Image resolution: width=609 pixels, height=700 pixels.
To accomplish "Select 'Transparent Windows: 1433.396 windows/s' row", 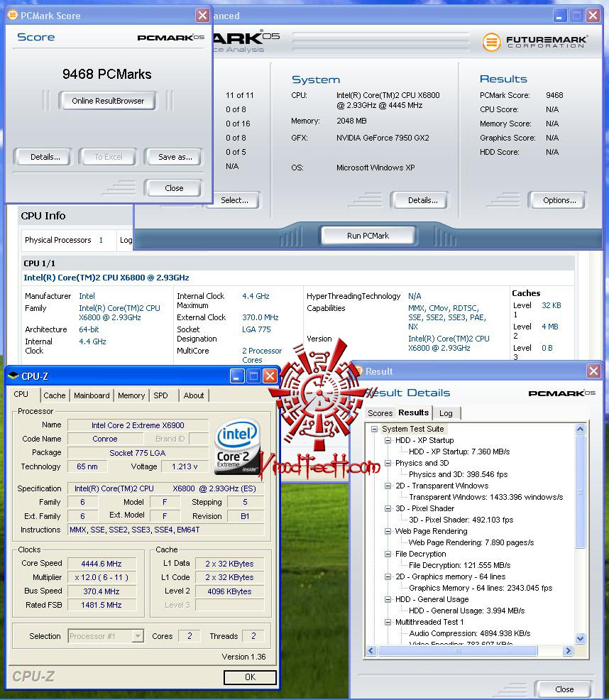I will coord(485,497).
